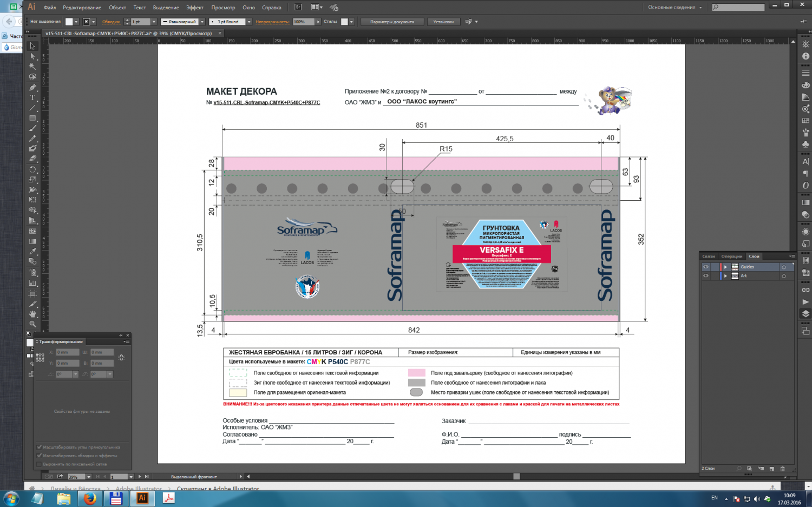This screenshot has width=812, height=507.
Task: Click the orange 'Обводка:' link
Action: click(x=111, y=22)
